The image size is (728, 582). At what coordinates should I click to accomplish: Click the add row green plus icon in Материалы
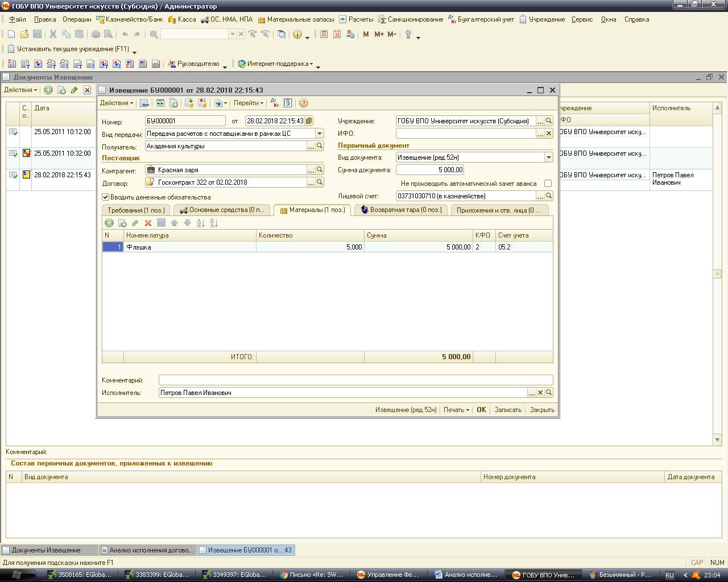point(109,223)
